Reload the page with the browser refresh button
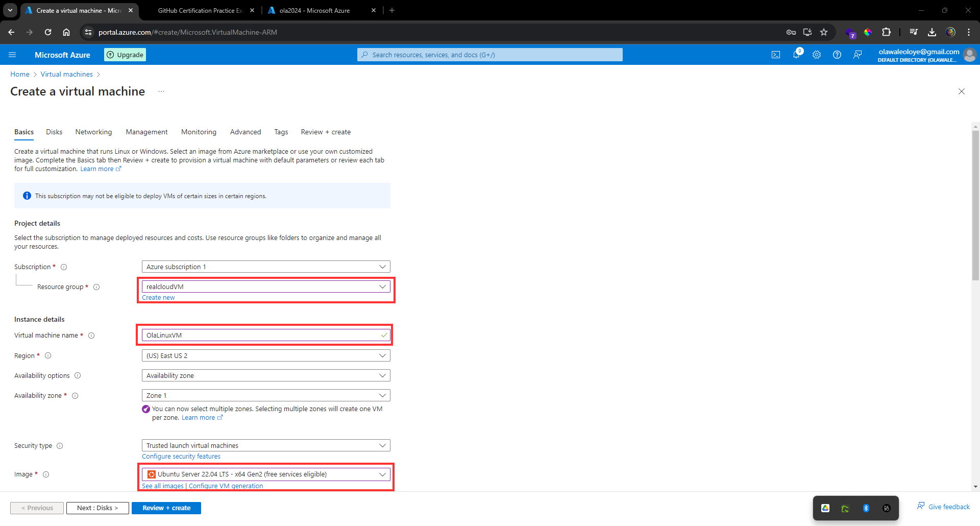Screen dimensions: 980x526 [48, 32]
